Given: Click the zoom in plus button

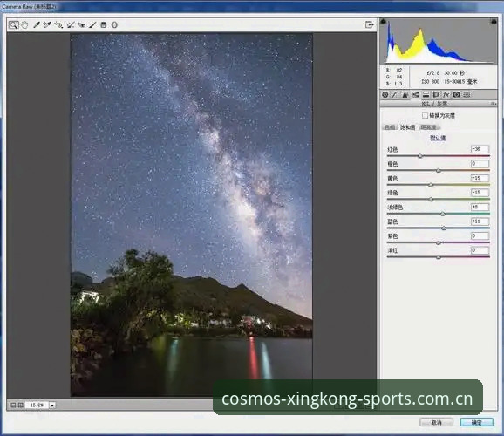Looking at the screenshot, I should (21, 405).
